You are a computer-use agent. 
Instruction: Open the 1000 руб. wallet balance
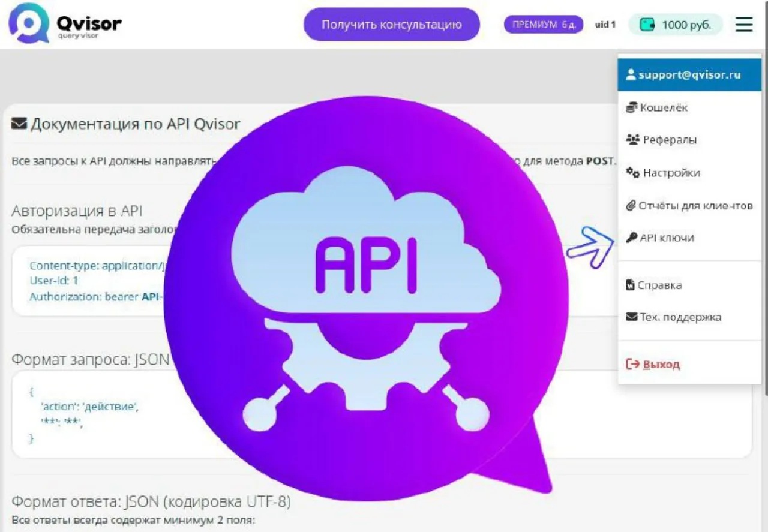click(676, 25)
